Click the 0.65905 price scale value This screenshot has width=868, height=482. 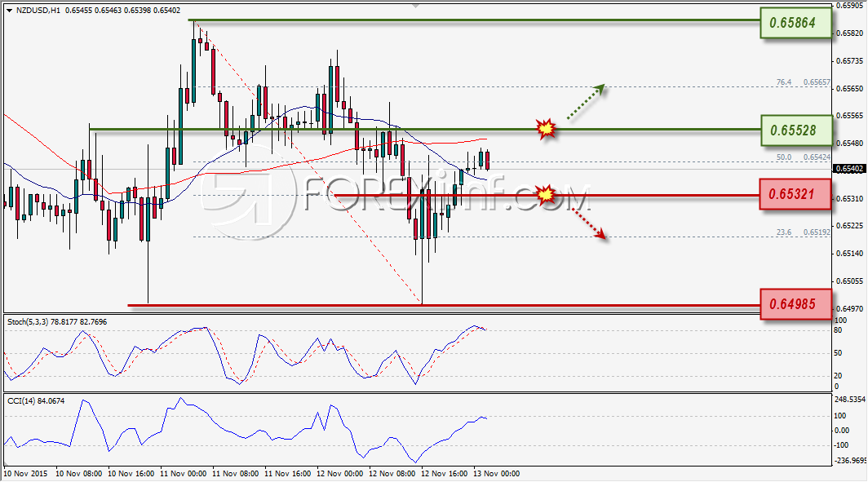click(x=850, y=6)
